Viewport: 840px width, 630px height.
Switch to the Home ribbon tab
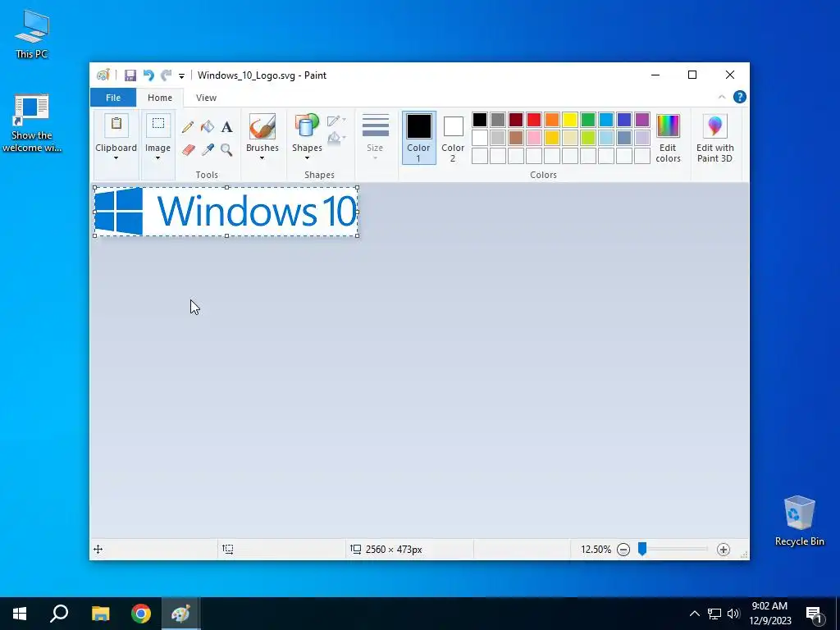point(160,98)
